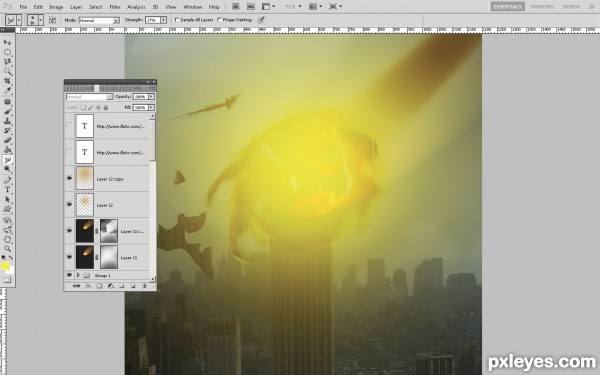The height and width of the screenshot is (375, 600).
Task: Expand the Group 1 folder triangle
Action: pos(78,275)
